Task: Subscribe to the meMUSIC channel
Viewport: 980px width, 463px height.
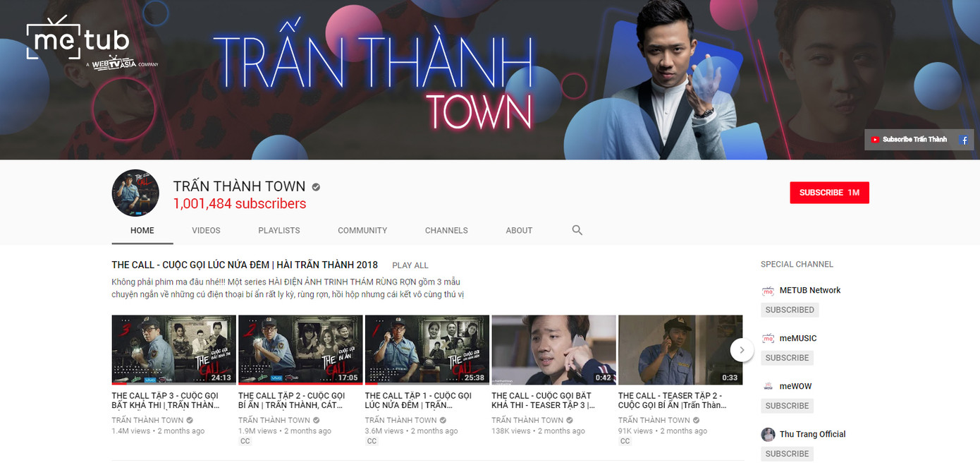Action: click(787, 358)
